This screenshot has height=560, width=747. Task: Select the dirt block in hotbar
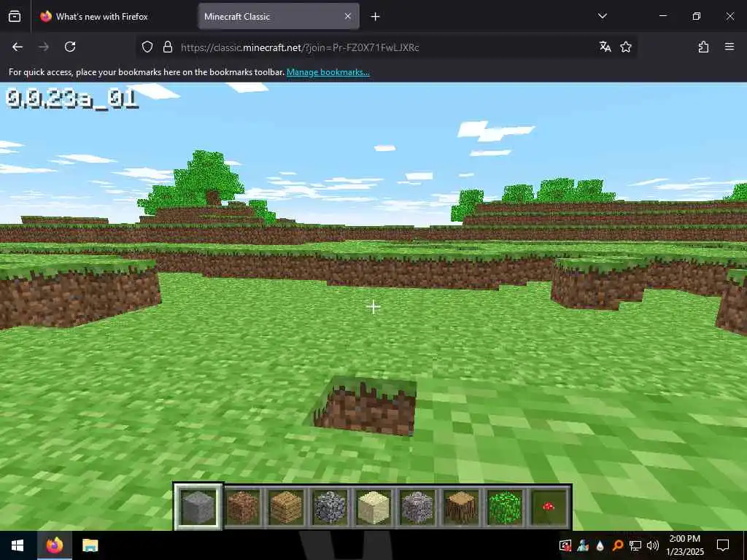click(242, 507)
